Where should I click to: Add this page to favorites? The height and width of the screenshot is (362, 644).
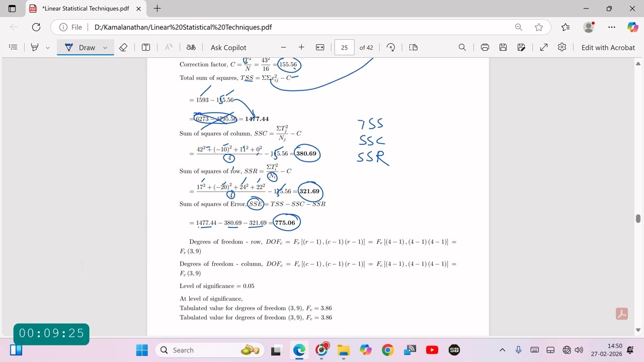point(539,27)
